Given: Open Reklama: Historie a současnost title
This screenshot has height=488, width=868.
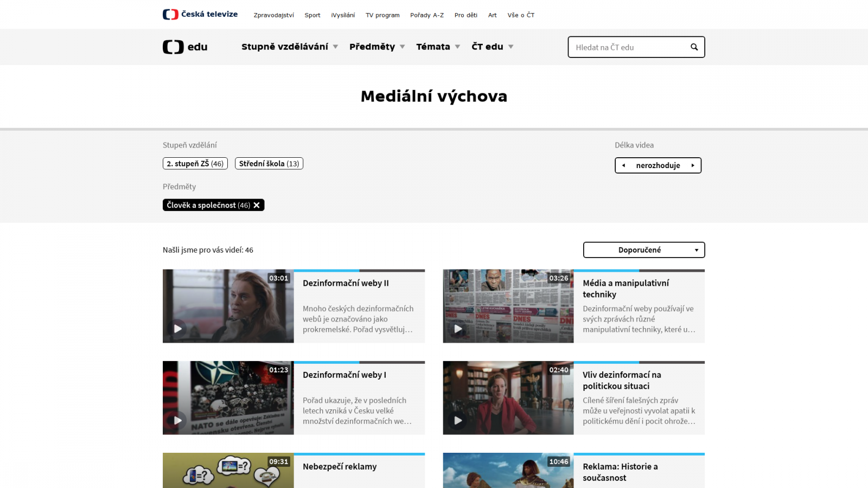Looking at the screenshot, I should tap(620, 472).
